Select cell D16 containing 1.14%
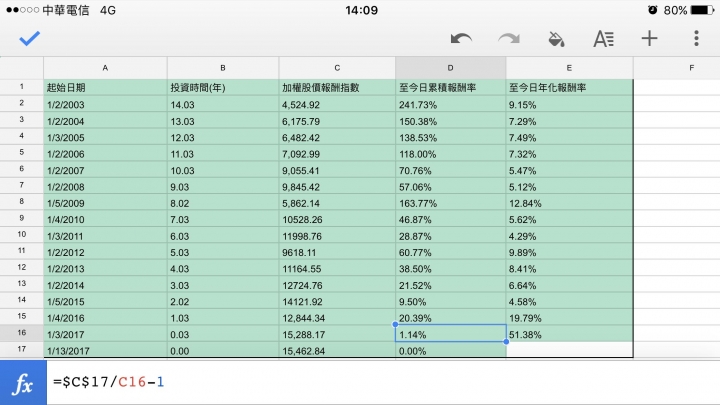This screenshot has width=720, height=405. click(x=450, y=333)
